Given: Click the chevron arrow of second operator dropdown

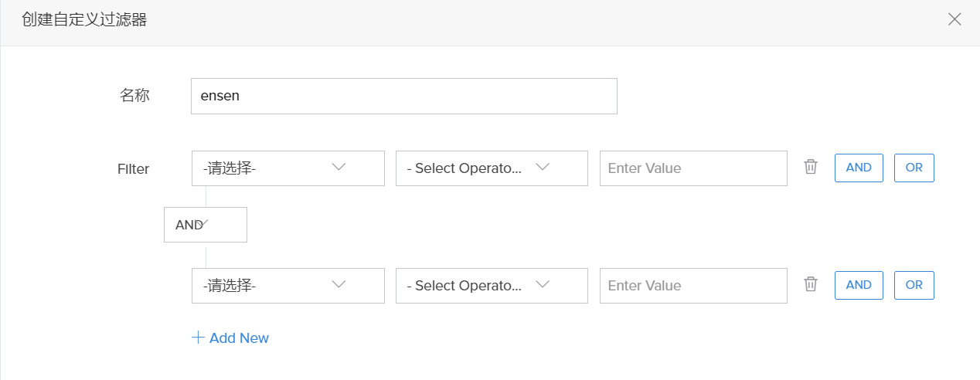Looking at the screenshot, I should (x=543, y=285).
